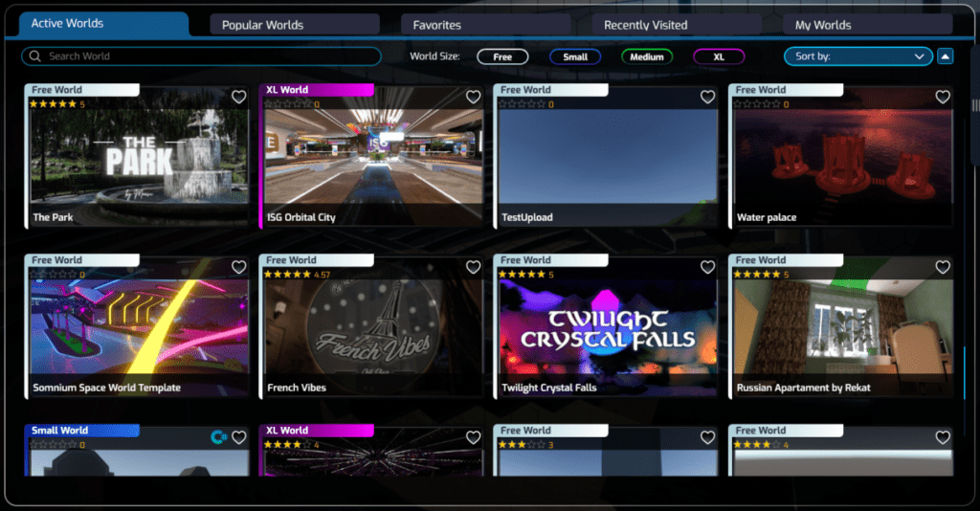
Task: Enable the Medium world size filter
Action: coord(647,56)
